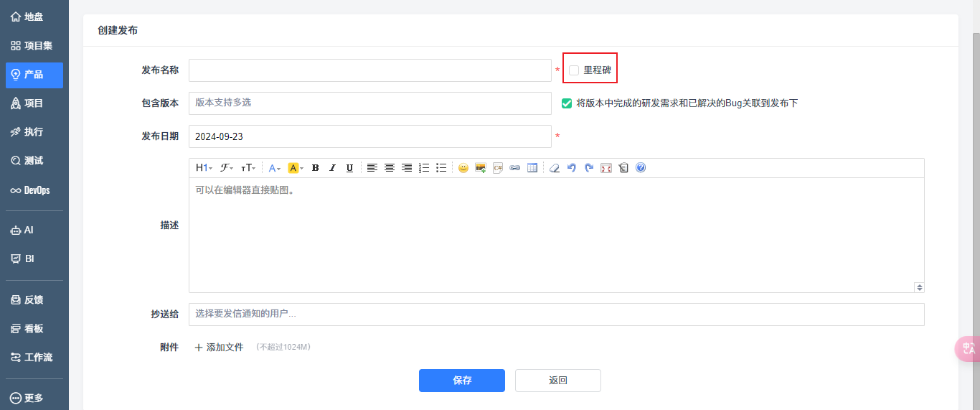980x410 pixels.
Task: Go to 测试 in the sidebar
Action: point(34,161)
